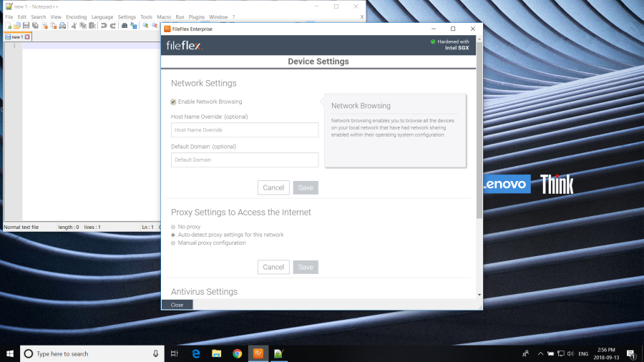Click the Paste icon in Notepad++ toolbar
This screenshot has width=644, height=362.
pyautogui.click(x=92, y=26)
